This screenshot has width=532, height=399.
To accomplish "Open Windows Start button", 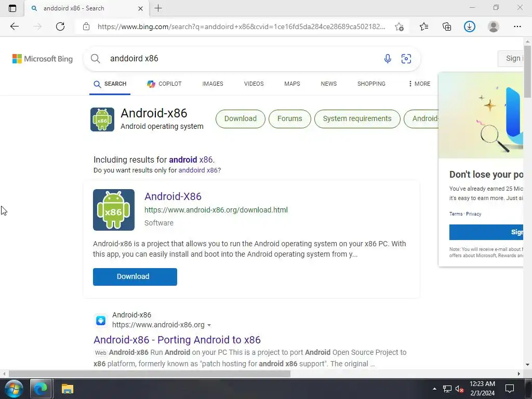I will pyautogui.click(x=14, y=389).
